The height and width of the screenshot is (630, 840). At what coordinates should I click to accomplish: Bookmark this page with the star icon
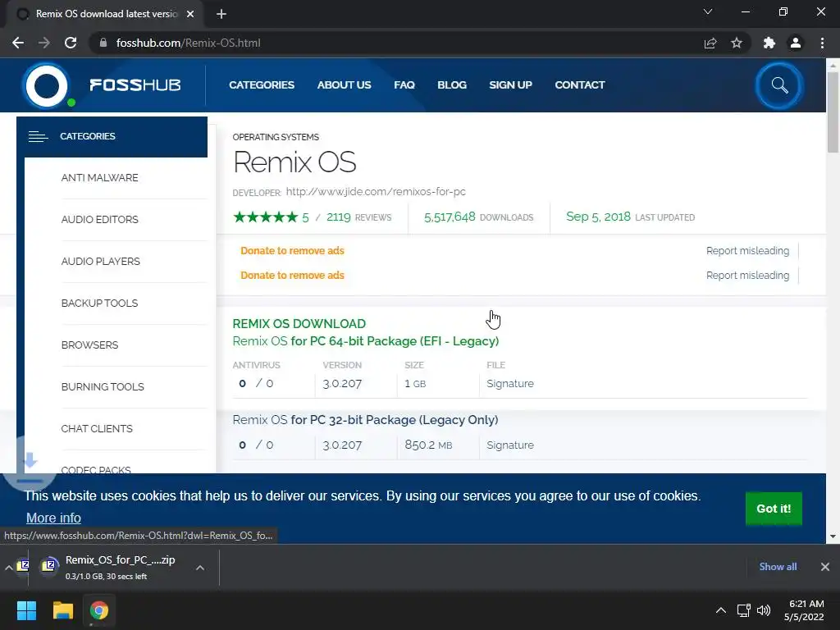coord(737,43)
